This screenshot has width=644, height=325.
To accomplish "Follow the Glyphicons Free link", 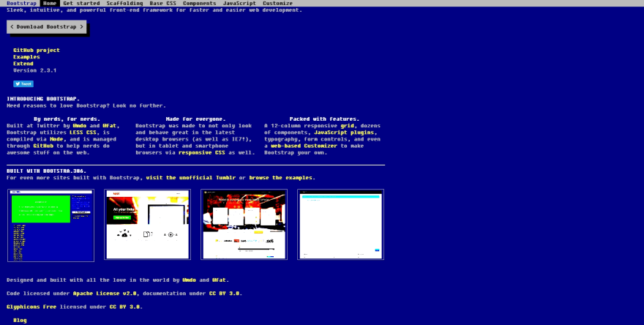I will point(31,307).
